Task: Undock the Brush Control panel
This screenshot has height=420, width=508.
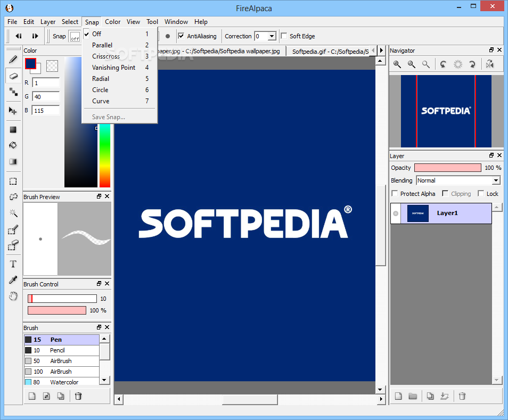Action: pyautogui.click(x=99, y=283)
